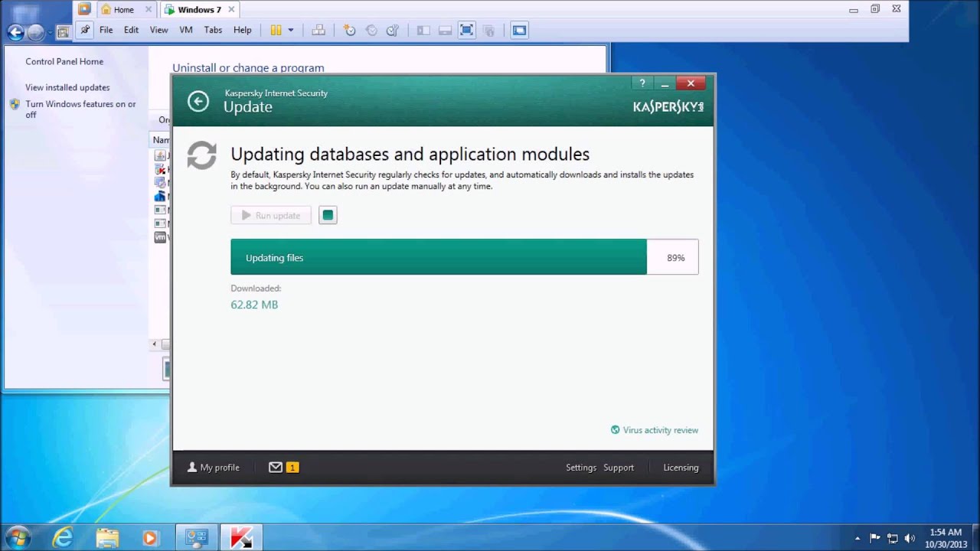This screenshot has width=980, height=551.
Task: Go back with Kaspersky's back arrow
Action: click(198, 101)
